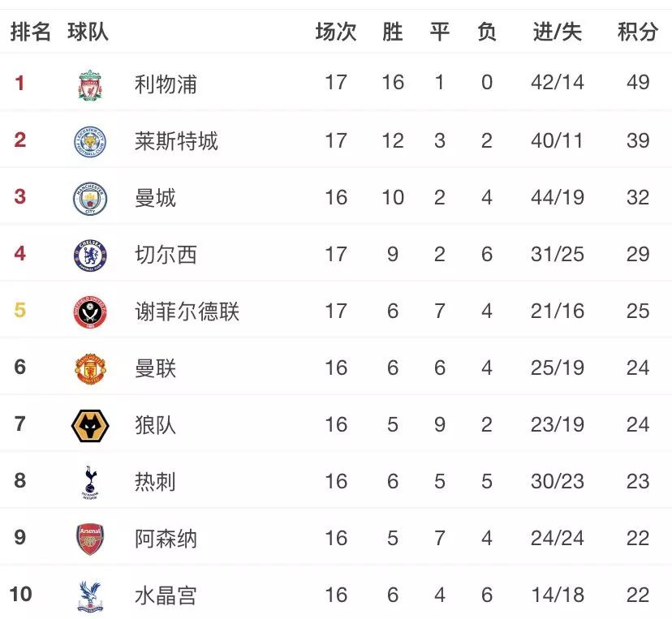Click the Arsenal cannon badge
This screenshot has height=619, width=672.
click(90, 539)
